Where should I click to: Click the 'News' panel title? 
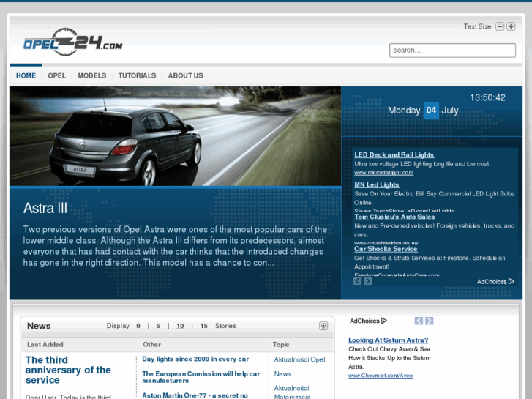click(x=39, y=326)
